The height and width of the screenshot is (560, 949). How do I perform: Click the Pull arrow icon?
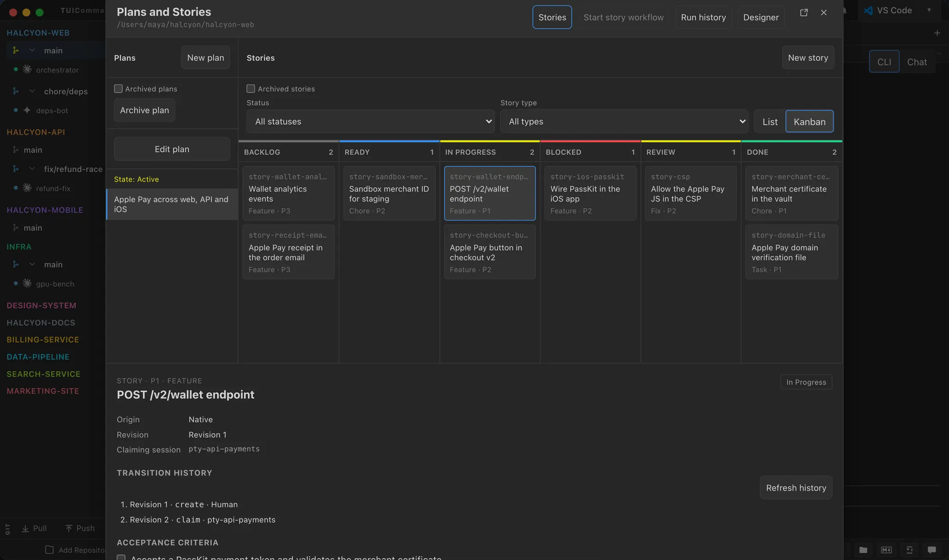click(x=25, y=528)
